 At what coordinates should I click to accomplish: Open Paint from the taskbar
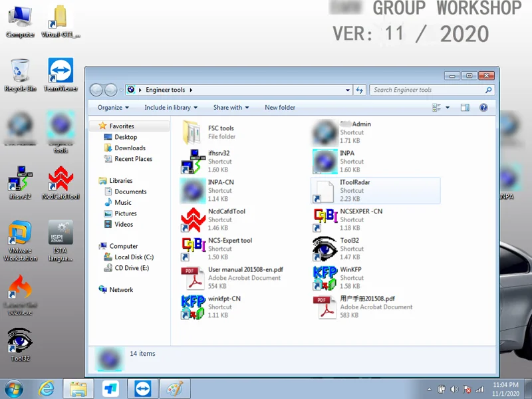(175, 388)
